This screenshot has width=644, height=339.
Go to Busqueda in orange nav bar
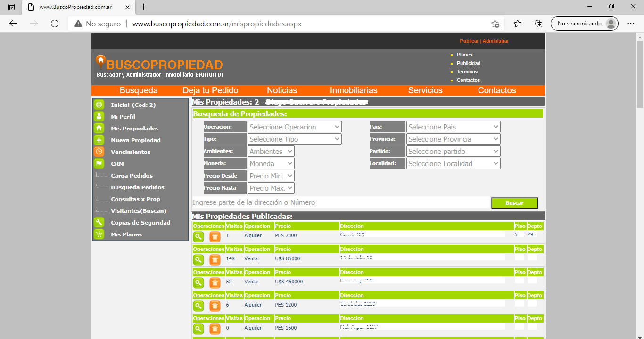click(139, 90)
